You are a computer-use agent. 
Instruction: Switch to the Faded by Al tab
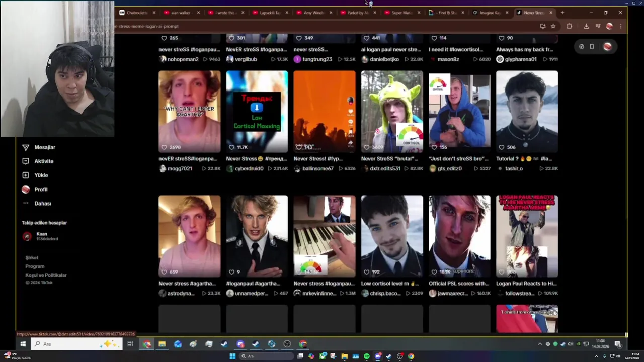pos(358,13)
